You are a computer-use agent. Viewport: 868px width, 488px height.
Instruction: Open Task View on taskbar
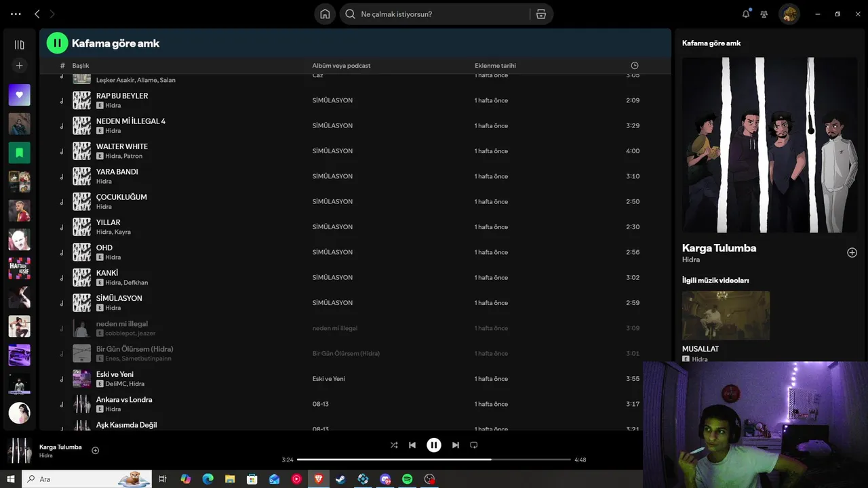click(x=163, y=479)
